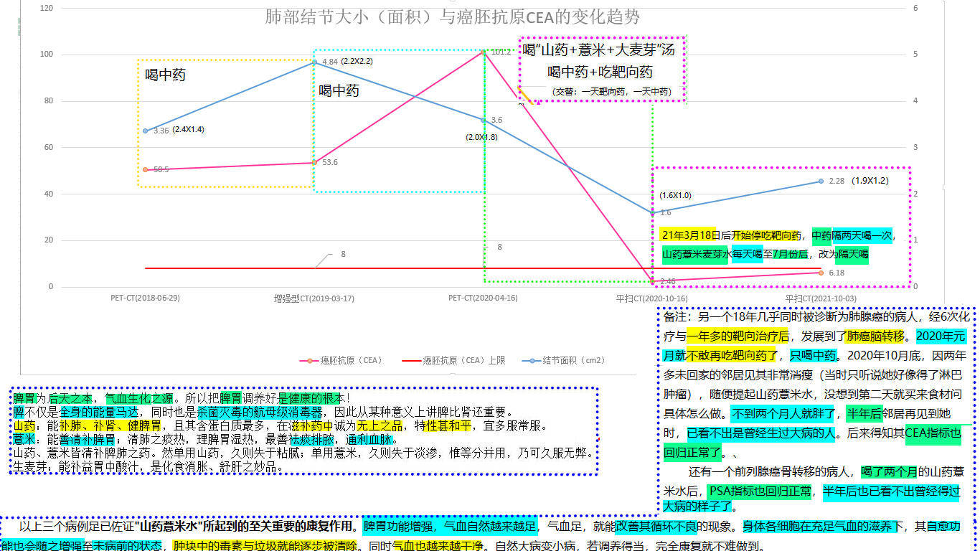980x551 pixels.
Task: Click the size annotation (2.0X1.8)
Action: point(481,137)
